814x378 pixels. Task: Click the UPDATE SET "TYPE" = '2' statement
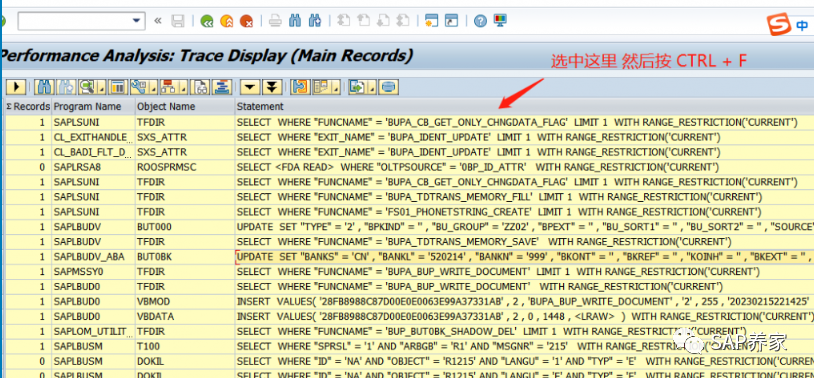(524, 227)
